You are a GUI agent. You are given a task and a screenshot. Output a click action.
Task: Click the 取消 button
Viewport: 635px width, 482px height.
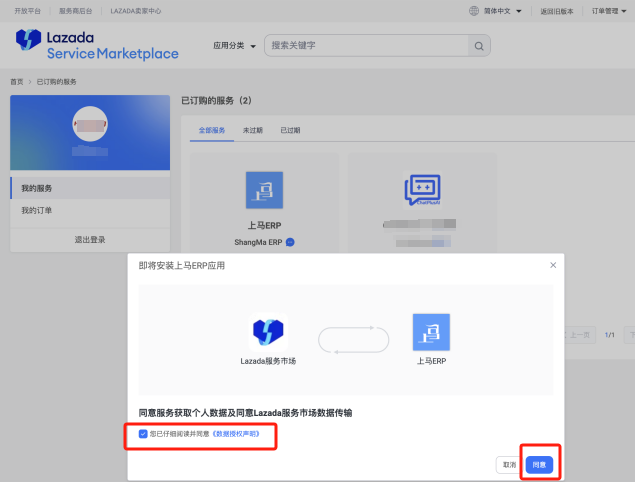(x=509, y=465)
